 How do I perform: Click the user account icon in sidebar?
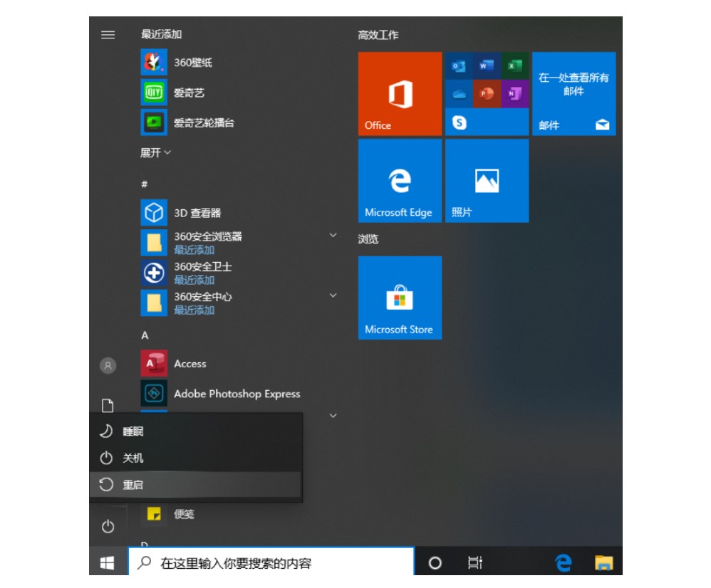click(108, 366)
